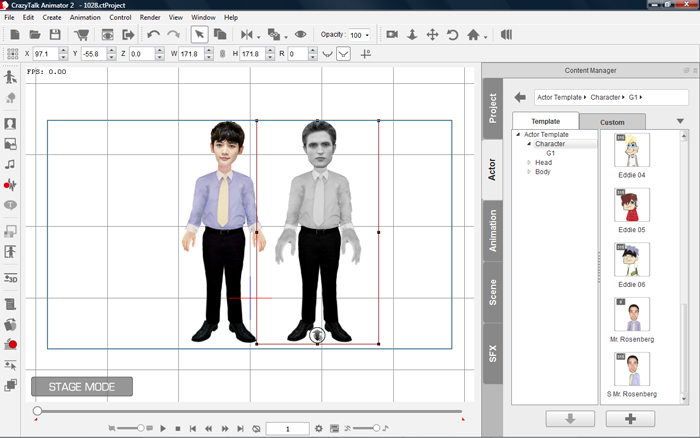
Task: Open the Animation menu
Action: pyautogui.click(x=85, y=17)
